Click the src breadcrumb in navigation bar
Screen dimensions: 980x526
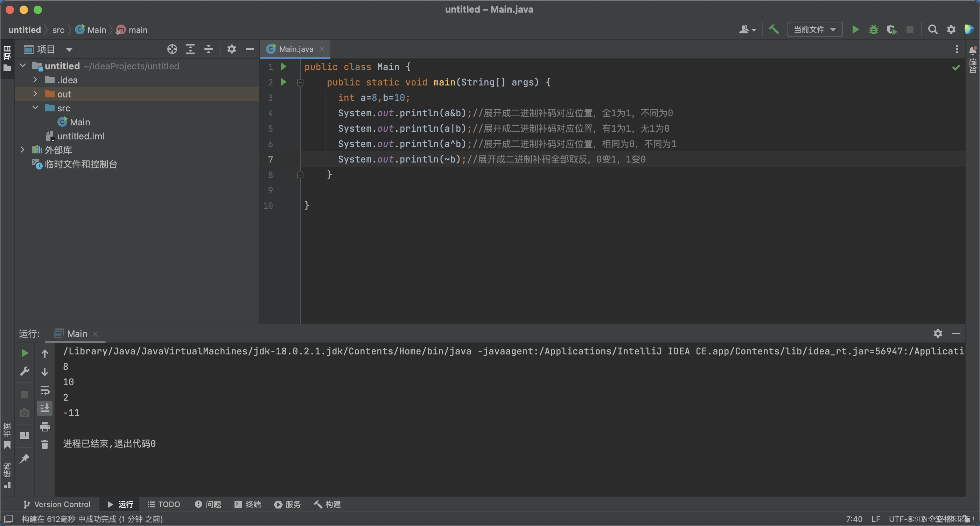pos(58,30)
